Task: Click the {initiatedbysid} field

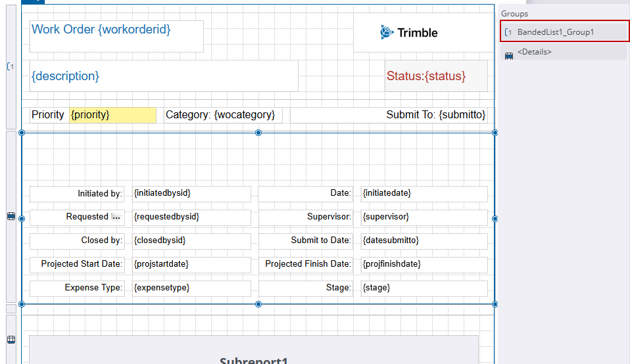Action: click(191, 193)
